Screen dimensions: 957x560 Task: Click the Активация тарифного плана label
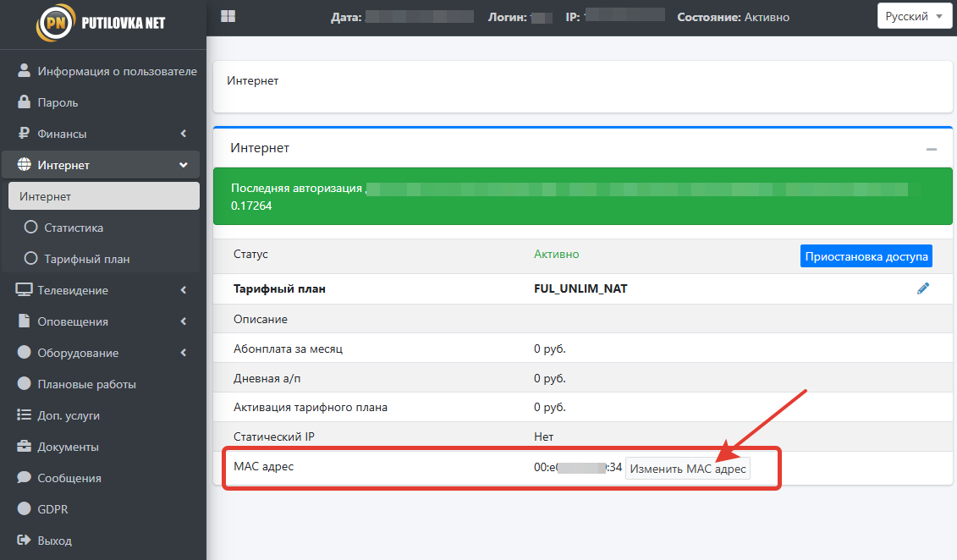[310, 407]
